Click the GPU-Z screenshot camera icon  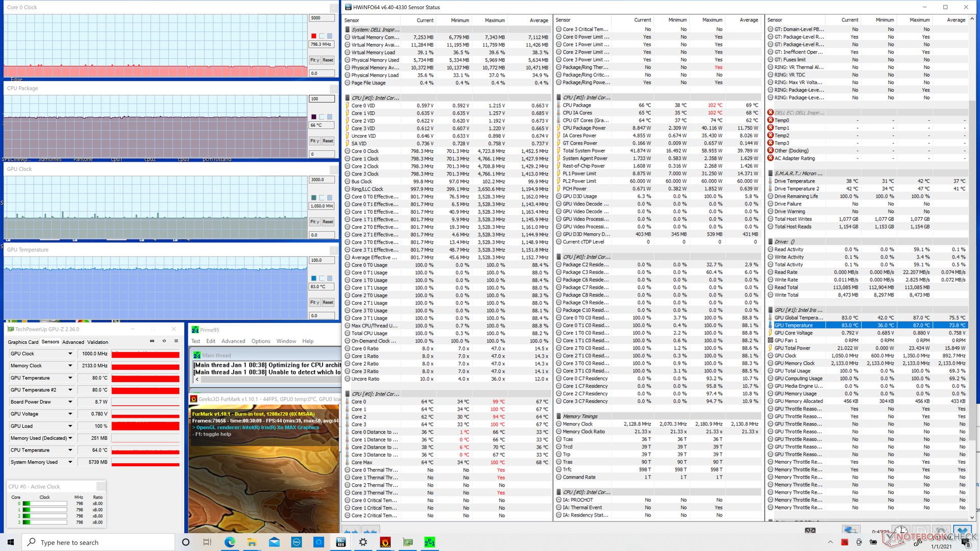point(152,341)
